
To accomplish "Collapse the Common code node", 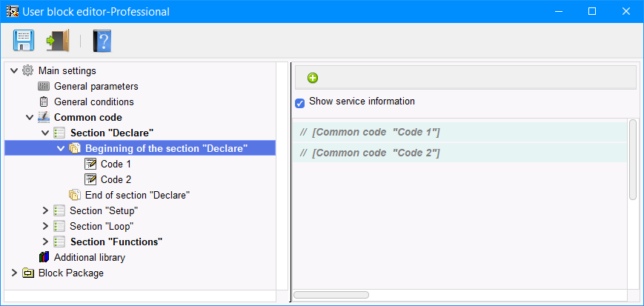I will click(30, 118).
